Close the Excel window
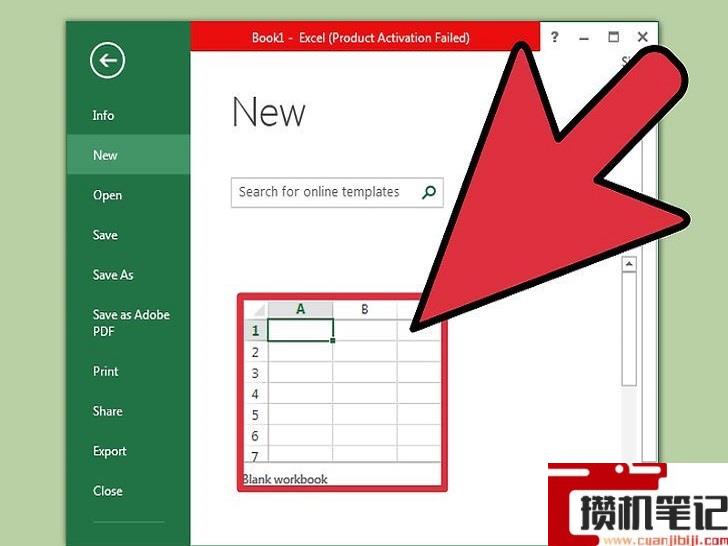The image size is (728, 546). coord(643,37)
